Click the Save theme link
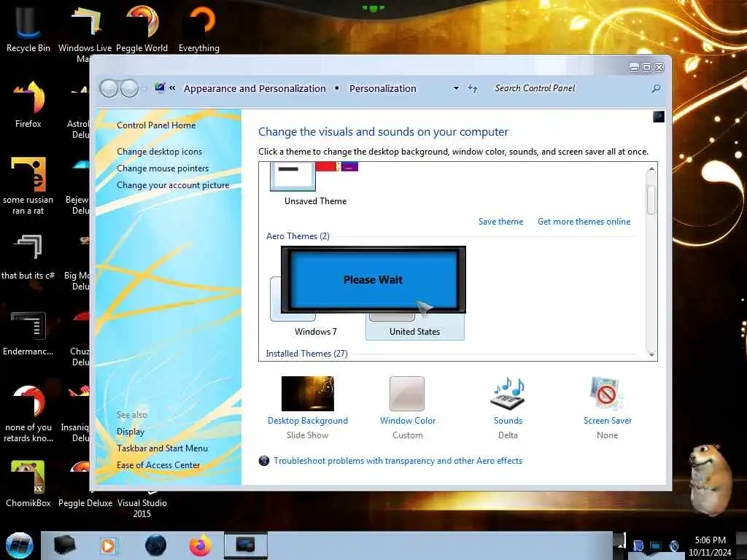The height and width of the screenshot is (560, 747). (x=500, y=222)
